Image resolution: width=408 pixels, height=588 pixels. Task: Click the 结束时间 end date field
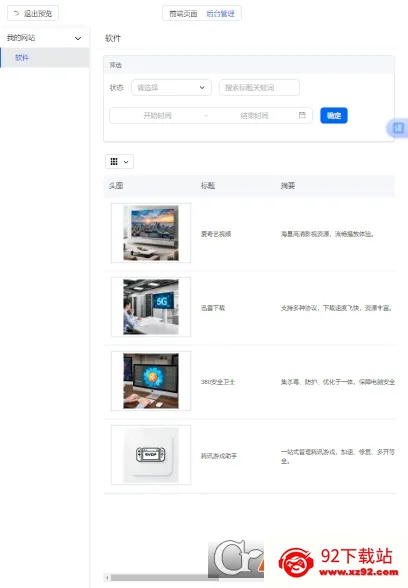click(x=254, y=116)
